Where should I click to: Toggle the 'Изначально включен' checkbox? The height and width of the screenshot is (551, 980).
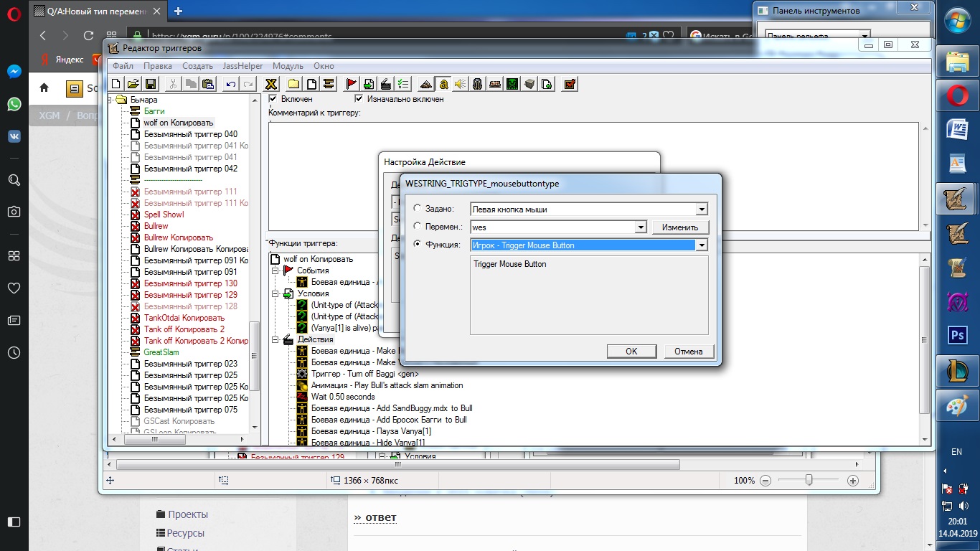click(359, 99)
